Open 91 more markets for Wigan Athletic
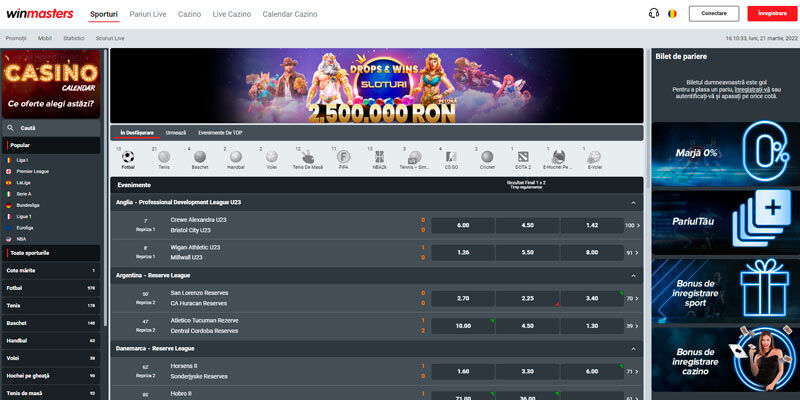Viewport: 800px width, 400px height. click(633, 253)
